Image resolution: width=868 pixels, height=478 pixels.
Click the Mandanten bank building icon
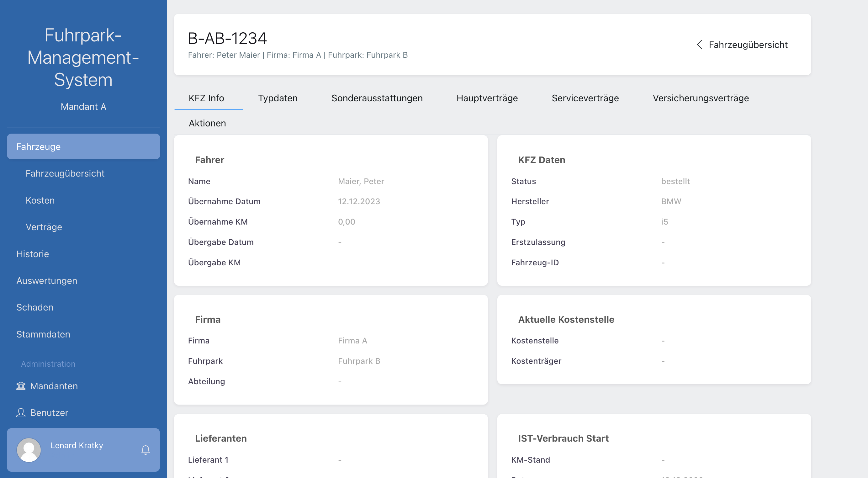[21, 386]
